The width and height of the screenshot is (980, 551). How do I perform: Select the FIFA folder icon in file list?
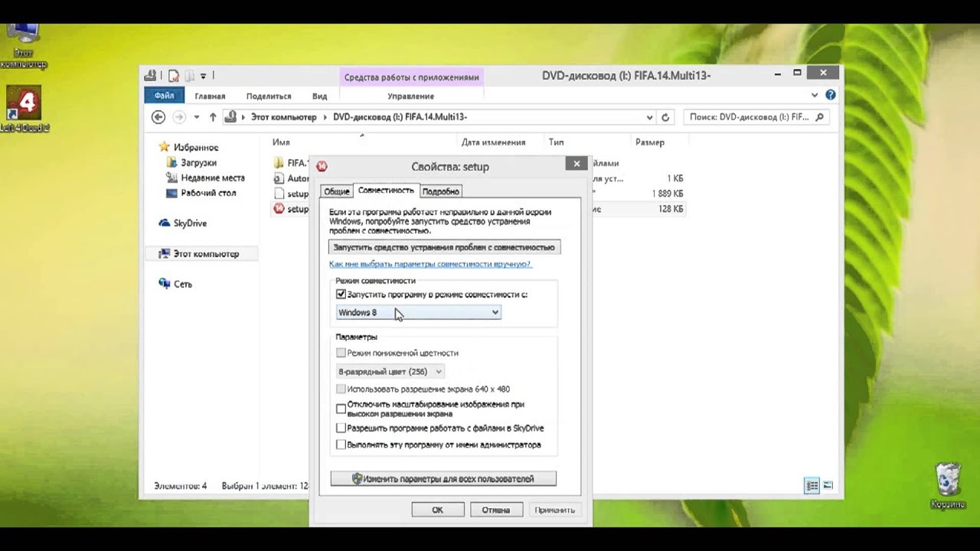[279, 162]
